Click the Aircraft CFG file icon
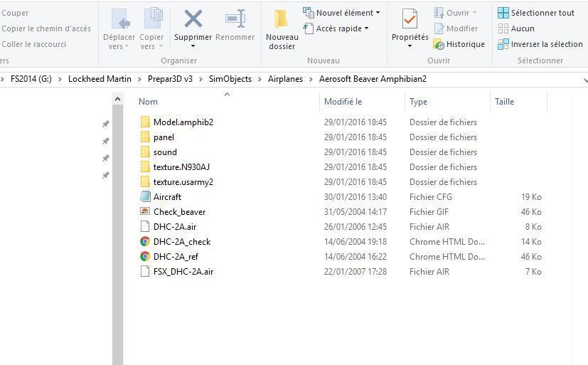Screen dimensions: 588x365 pos(145,196)
